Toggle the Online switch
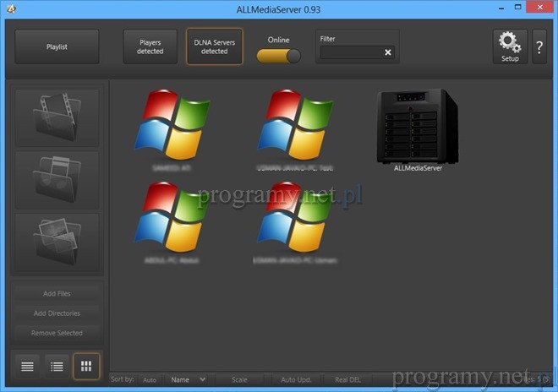 pos(278,56)
